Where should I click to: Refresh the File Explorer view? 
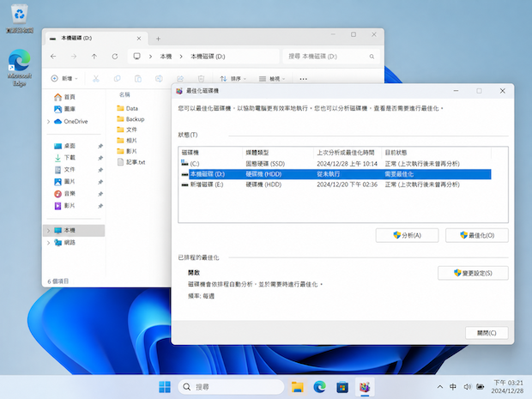pyautogui.click(x=115, y=57)
